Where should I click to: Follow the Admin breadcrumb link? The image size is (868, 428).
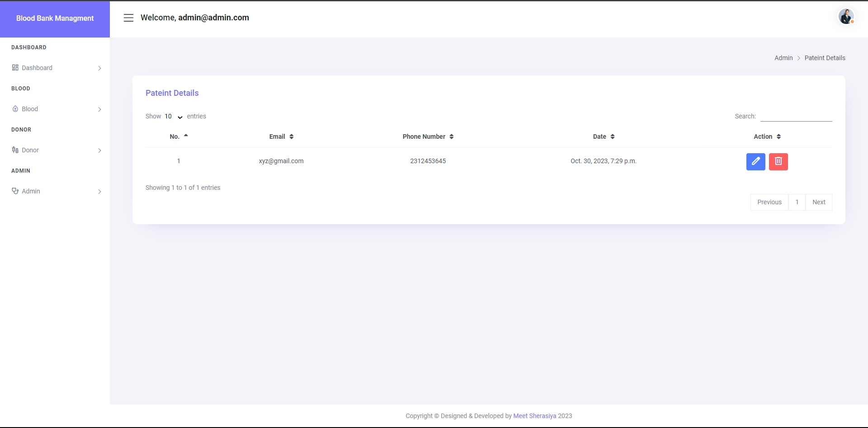[x=783, y=58]
